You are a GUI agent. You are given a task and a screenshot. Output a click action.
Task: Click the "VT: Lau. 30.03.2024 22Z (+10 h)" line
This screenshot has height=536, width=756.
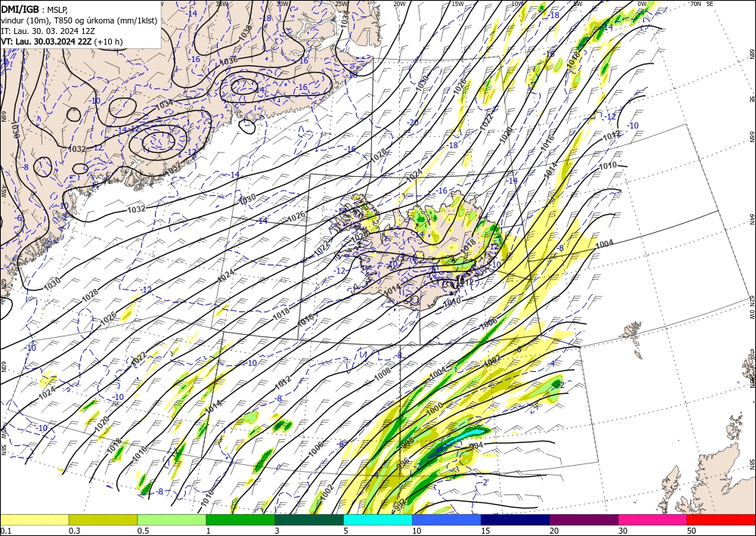[62, 42]
